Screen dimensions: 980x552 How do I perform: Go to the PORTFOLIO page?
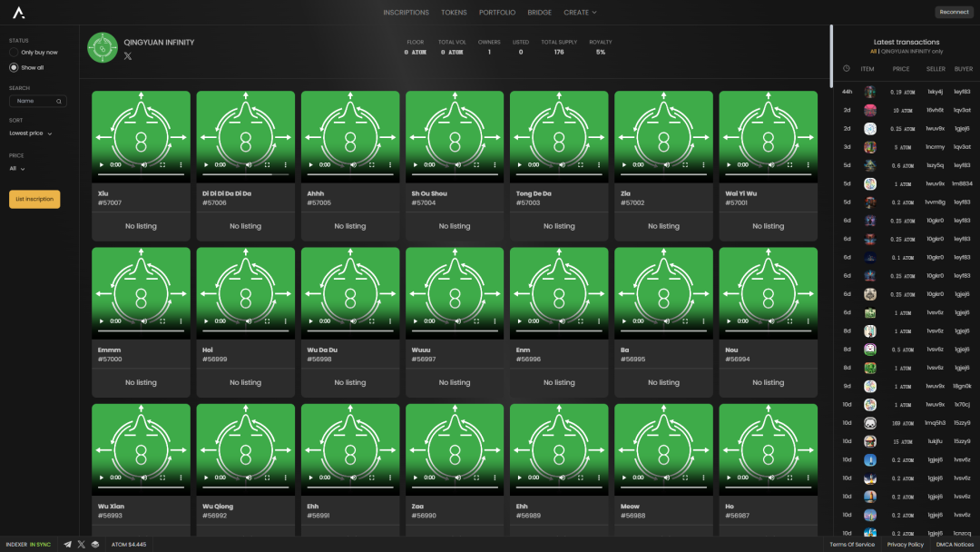click(497, 13)
